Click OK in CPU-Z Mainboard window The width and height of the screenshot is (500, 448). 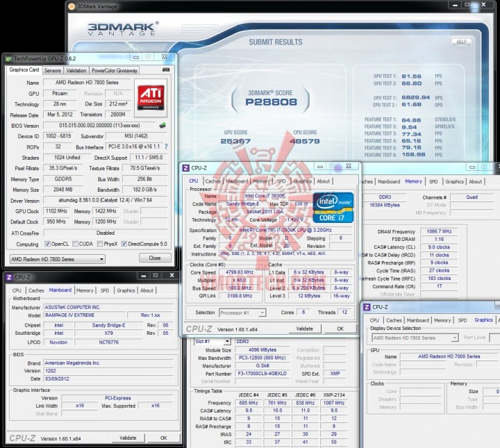(164, 438)
